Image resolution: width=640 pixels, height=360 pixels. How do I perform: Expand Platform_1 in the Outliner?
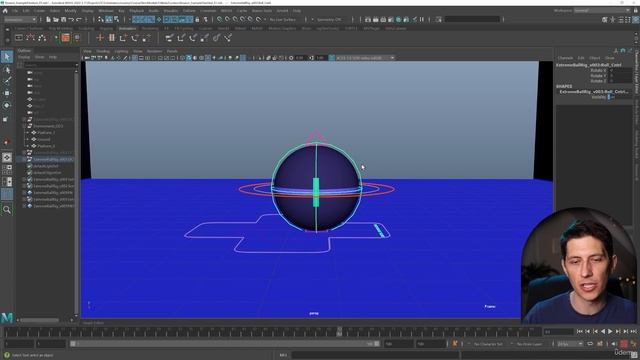point(28,133)
